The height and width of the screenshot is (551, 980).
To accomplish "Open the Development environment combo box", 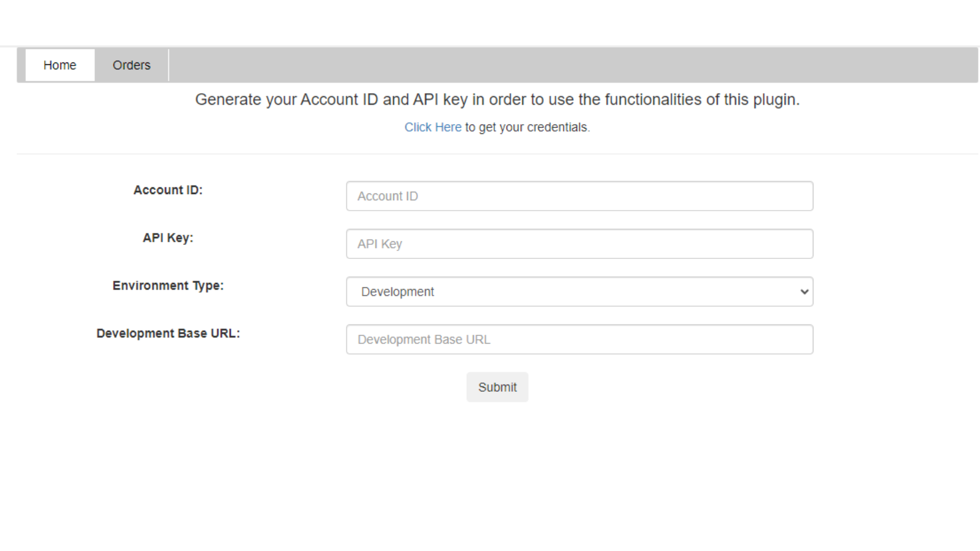I will tap(579, 292).
